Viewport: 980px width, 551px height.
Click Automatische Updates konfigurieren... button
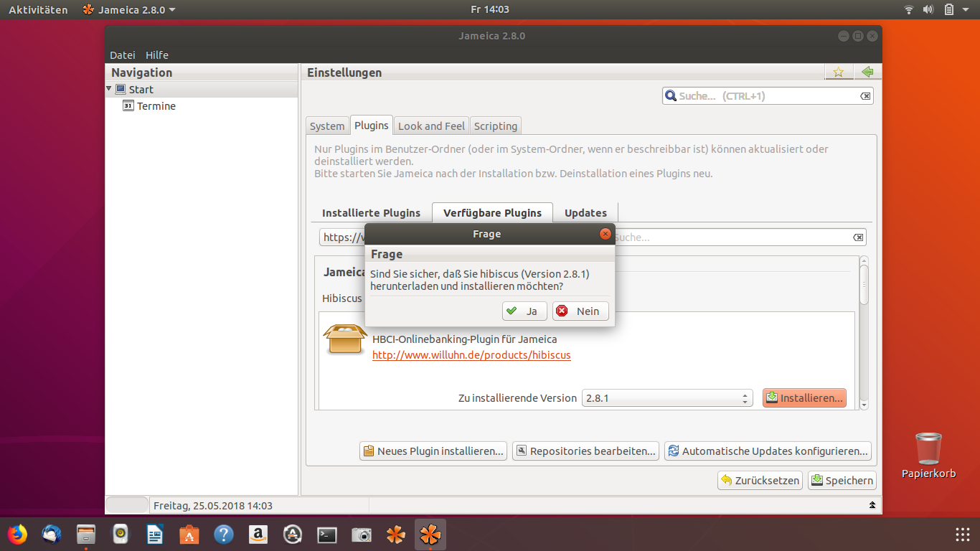pos(768,451)
